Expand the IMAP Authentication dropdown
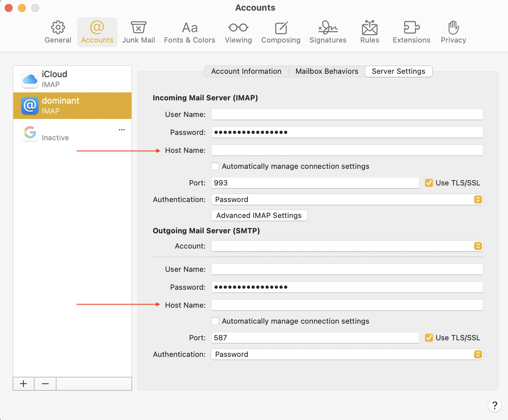Viewport: 508px width, 420px height. [x=347, y=199]
